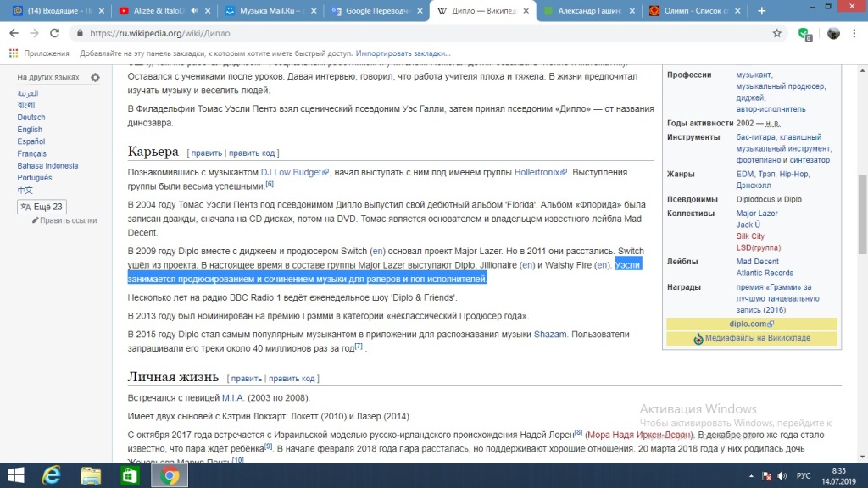Switch to the Олимп tab
868x488 pixels.
point(694,10)
